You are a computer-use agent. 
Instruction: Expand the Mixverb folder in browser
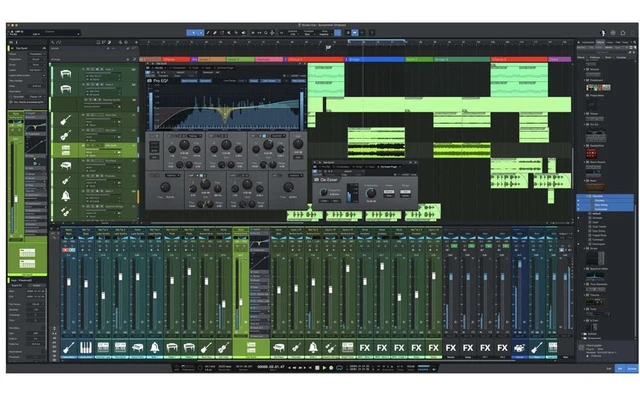[x=584, y=69]
